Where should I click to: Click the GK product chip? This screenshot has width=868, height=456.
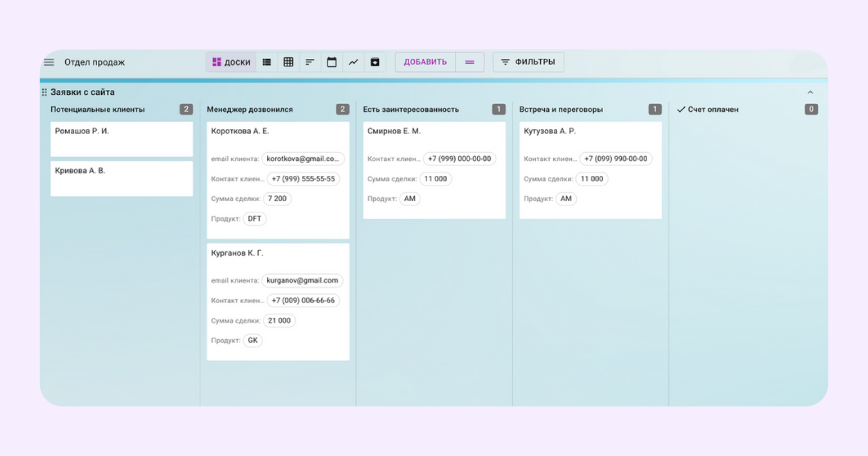coord(253,341)
